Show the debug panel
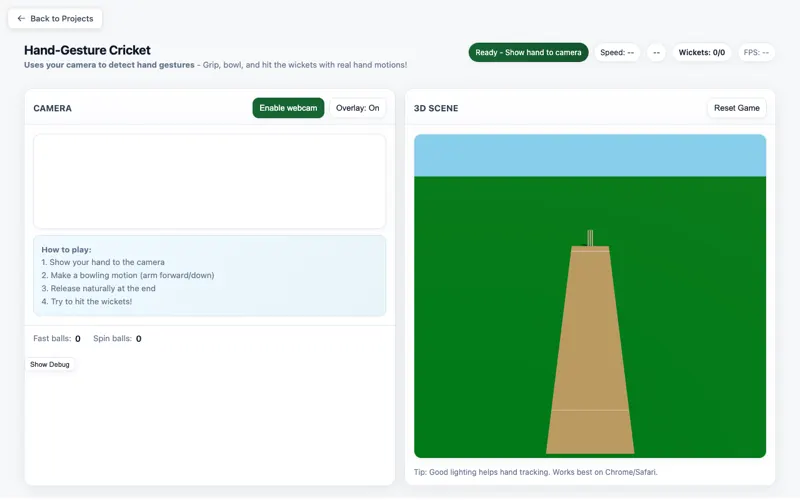This screenshot has width=800, height=500. pos(49,364)
